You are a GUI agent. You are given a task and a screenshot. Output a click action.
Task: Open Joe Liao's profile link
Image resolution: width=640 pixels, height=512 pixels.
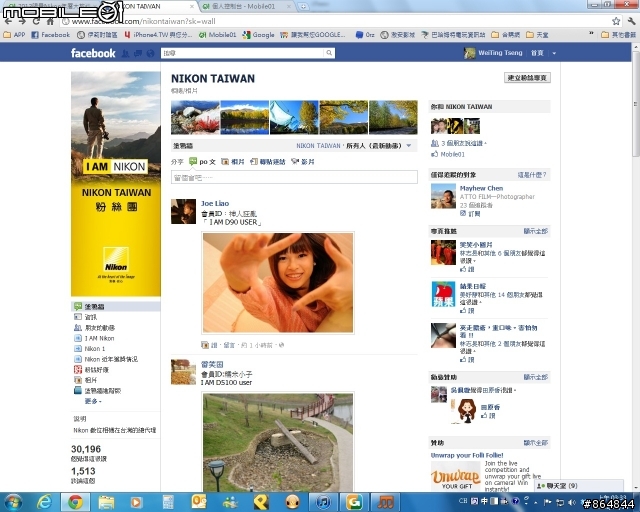tap(215, 203)
